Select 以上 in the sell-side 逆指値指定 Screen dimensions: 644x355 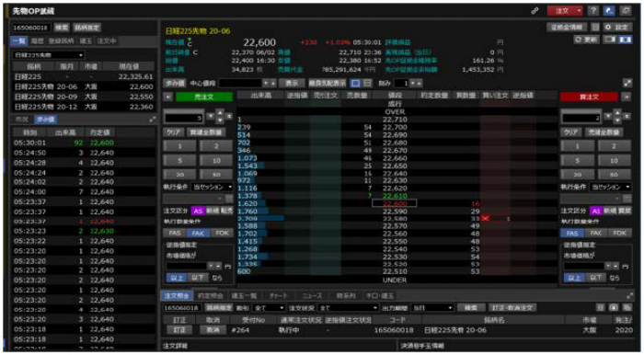pos(177,278)
